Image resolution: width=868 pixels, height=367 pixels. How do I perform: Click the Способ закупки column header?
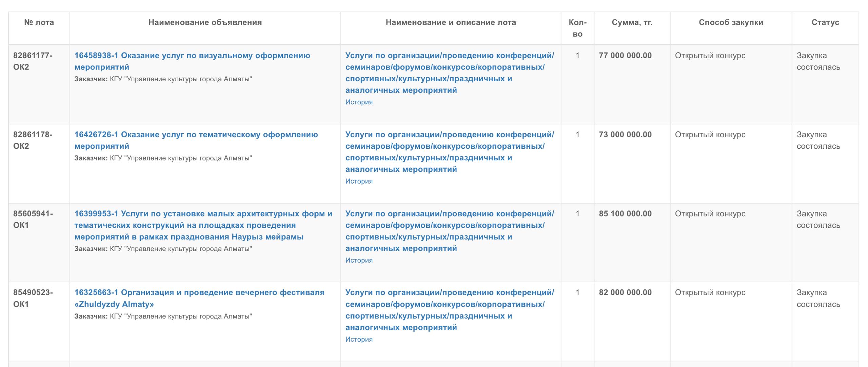(731, 22)
